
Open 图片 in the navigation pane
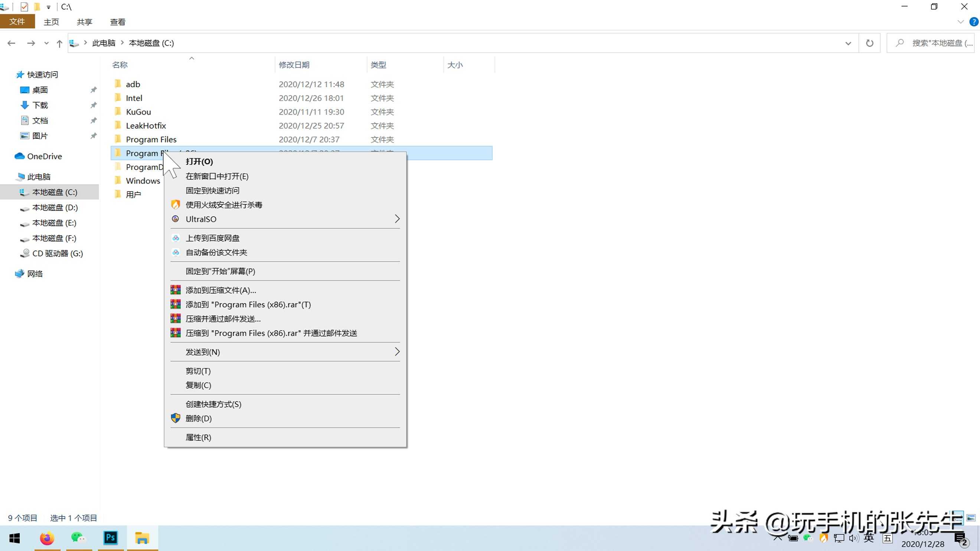(x=40, y=136)
